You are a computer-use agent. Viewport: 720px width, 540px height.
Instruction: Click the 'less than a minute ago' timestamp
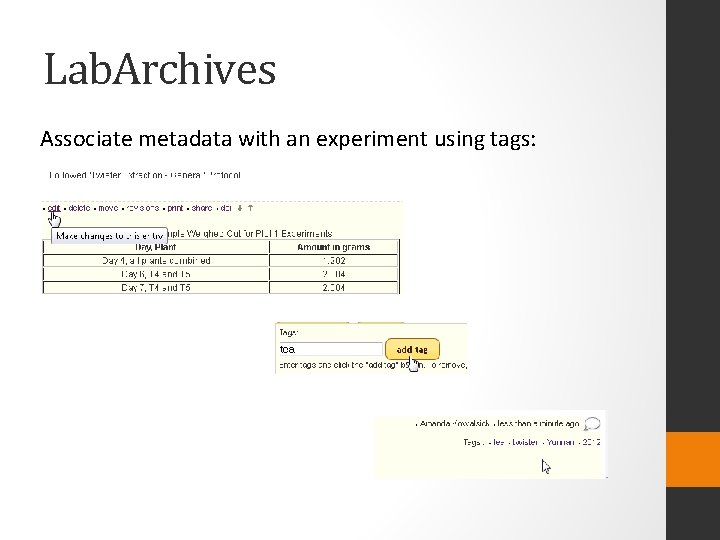(x=538, y=423)
